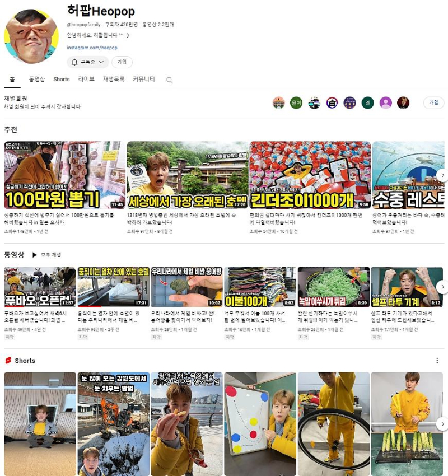This screenshot has width=448, height=476.
Task: Select the 재생목록 tab
Action: click(114, 79)
